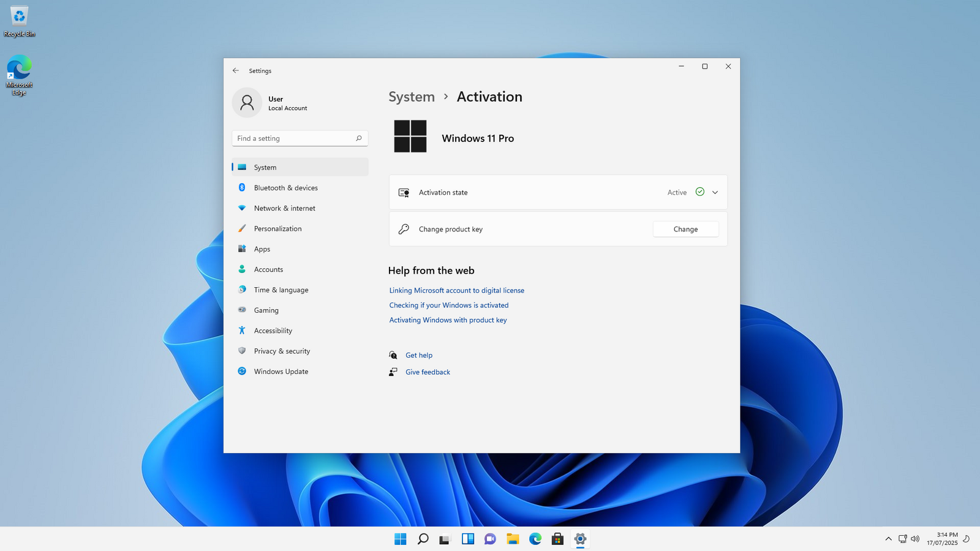Select the Microsoft Edge desktop shortcut

click(19, 76)
